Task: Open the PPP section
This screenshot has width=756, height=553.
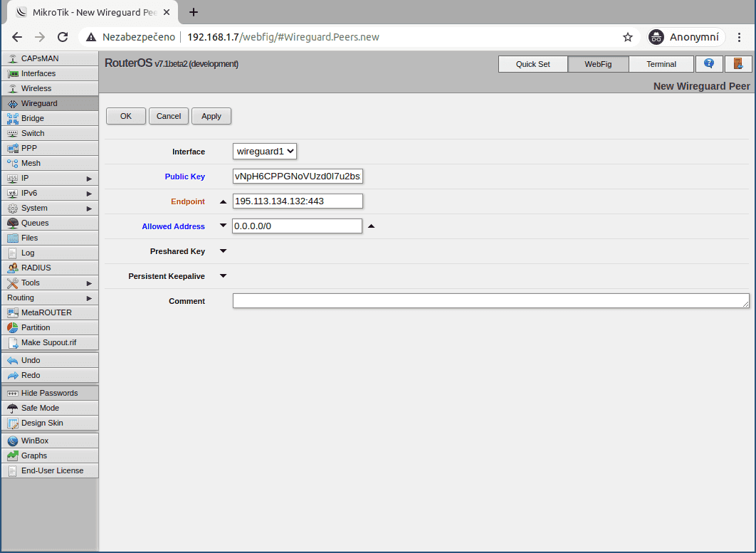Action: pyautogui.click(x=50, y=148)
